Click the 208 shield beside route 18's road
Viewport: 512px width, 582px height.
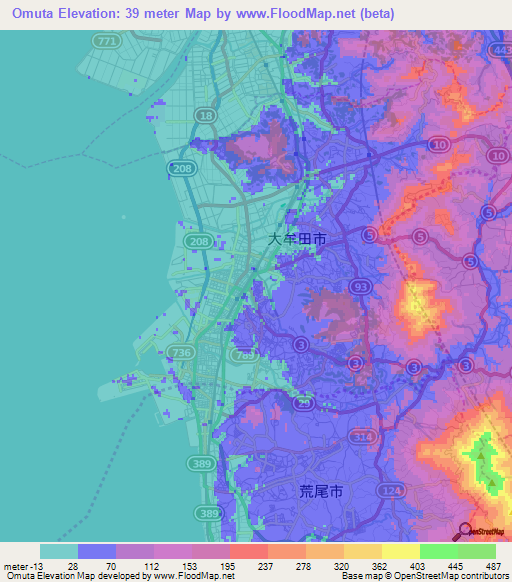[x=182, y=169]
